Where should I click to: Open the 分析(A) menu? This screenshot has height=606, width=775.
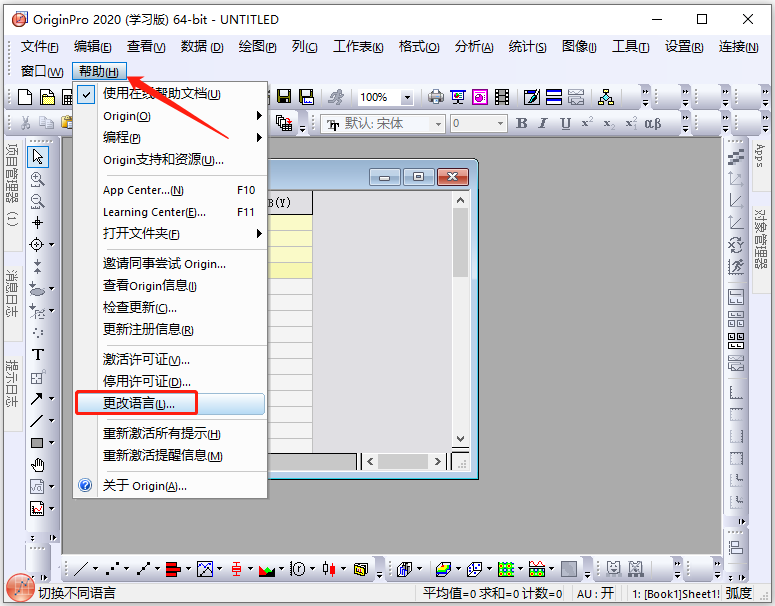point(474,47)
